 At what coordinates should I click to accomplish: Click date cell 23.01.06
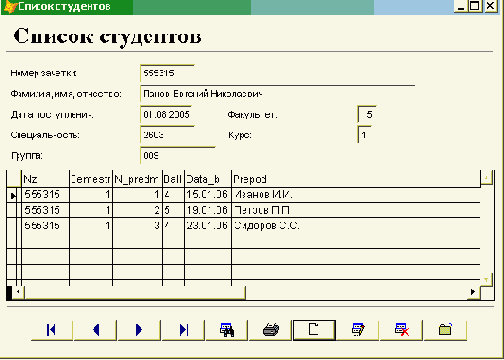pos(208,226)
